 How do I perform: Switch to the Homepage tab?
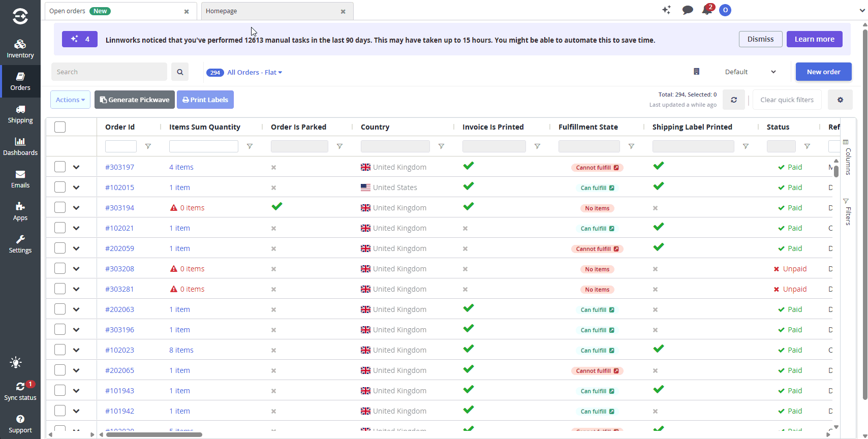coord(277,11)
